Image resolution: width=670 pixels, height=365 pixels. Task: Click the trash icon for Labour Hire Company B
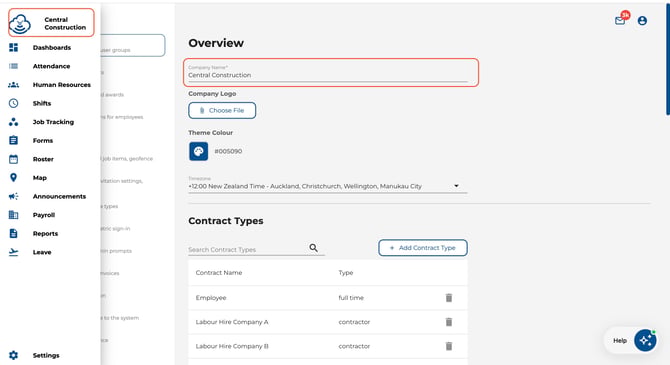click(449, 346)
